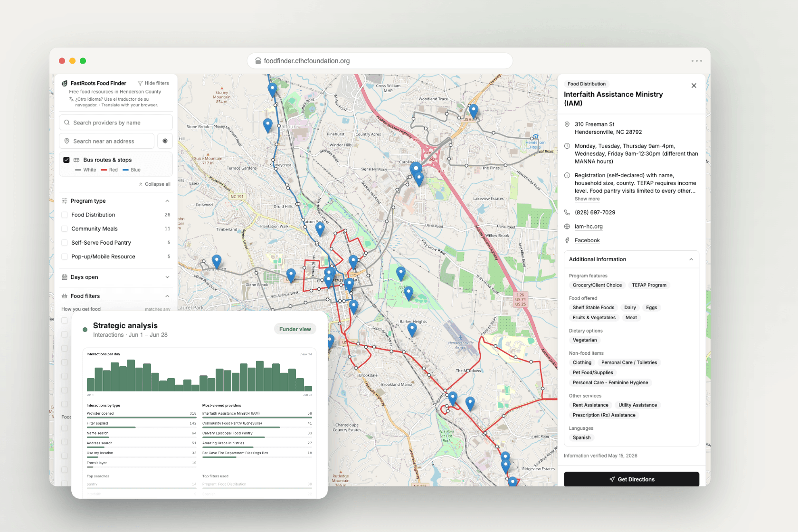The height and width of the screenshot is (532, 798).
Task: Click the Utility Assistance tag
Action: tap(637, 405)
